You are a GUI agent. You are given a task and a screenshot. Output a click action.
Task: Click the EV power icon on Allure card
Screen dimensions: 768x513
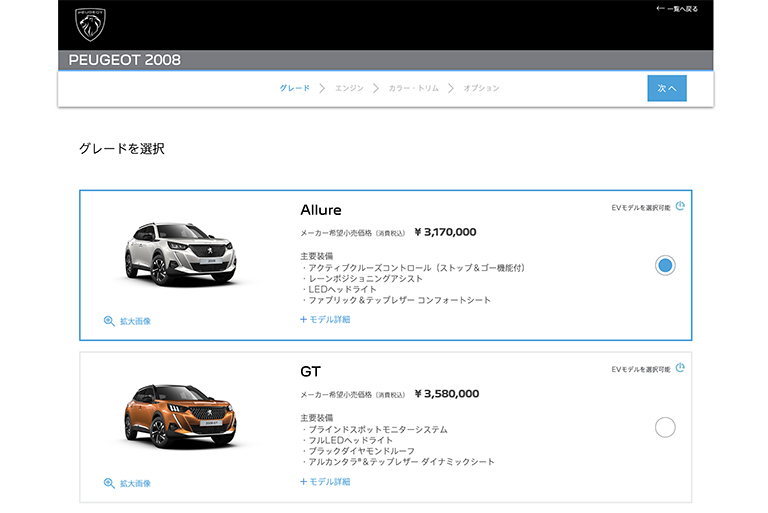(680, 206)
